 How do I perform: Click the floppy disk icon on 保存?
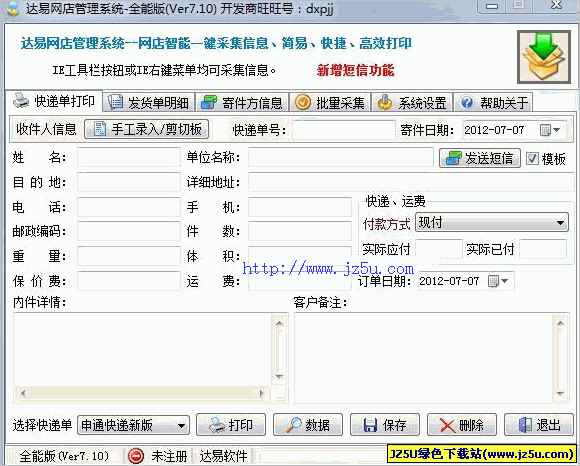[370, 425]
